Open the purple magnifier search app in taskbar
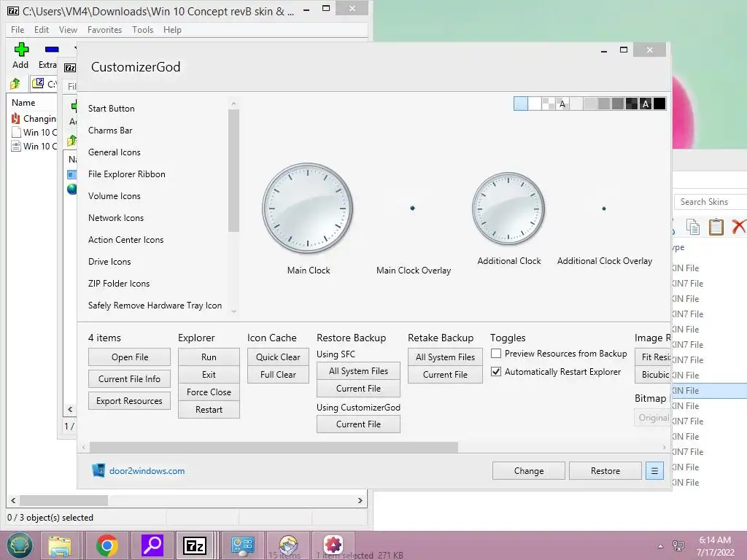 click(x=152, y=545)
